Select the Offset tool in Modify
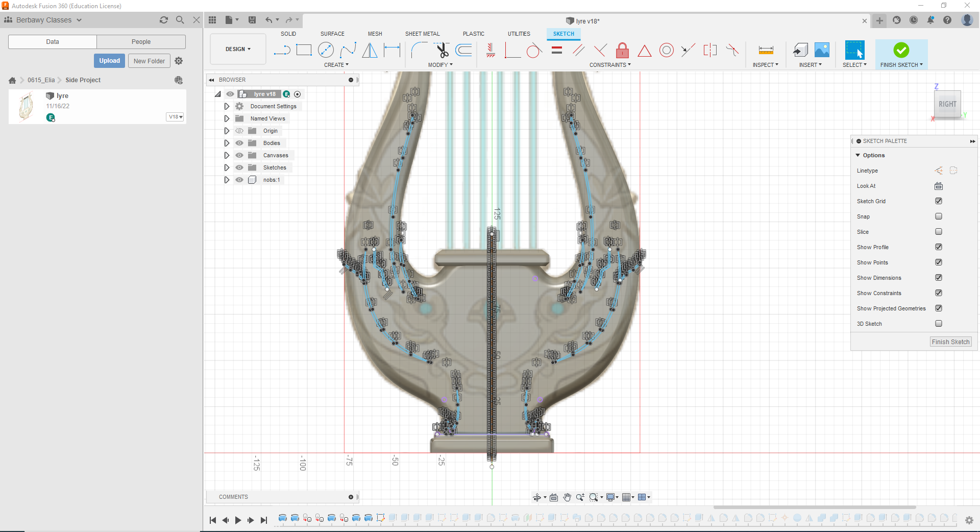This screenshot has height=532, width=980. pyautogui.click(x=463, y=50)
